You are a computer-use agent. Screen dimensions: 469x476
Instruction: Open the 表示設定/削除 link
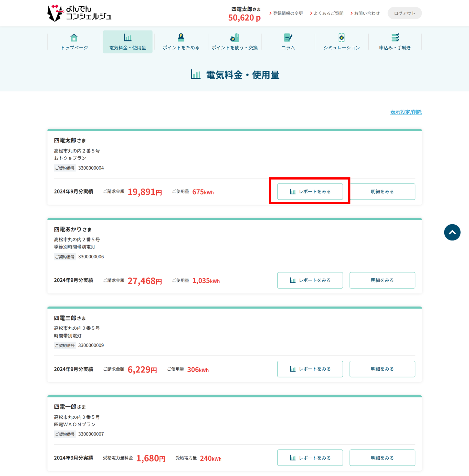pos(406,112)
